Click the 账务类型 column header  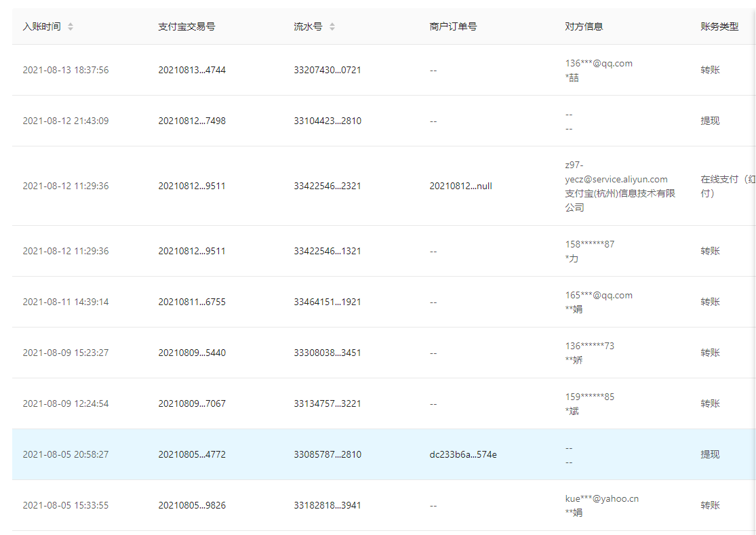point(719,27)
